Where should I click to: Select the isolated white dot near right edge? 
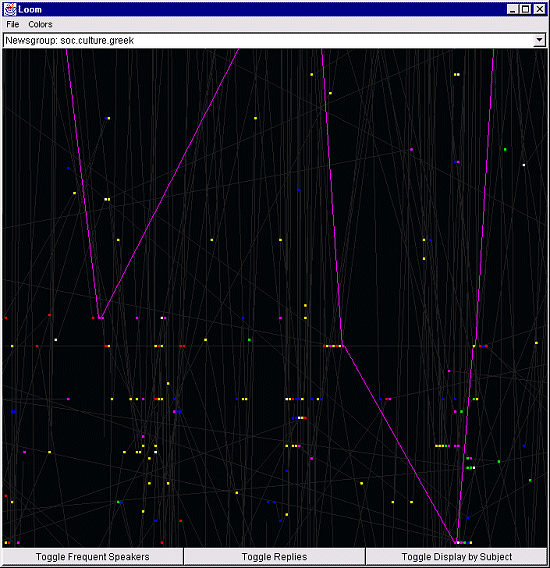point(524,165)
